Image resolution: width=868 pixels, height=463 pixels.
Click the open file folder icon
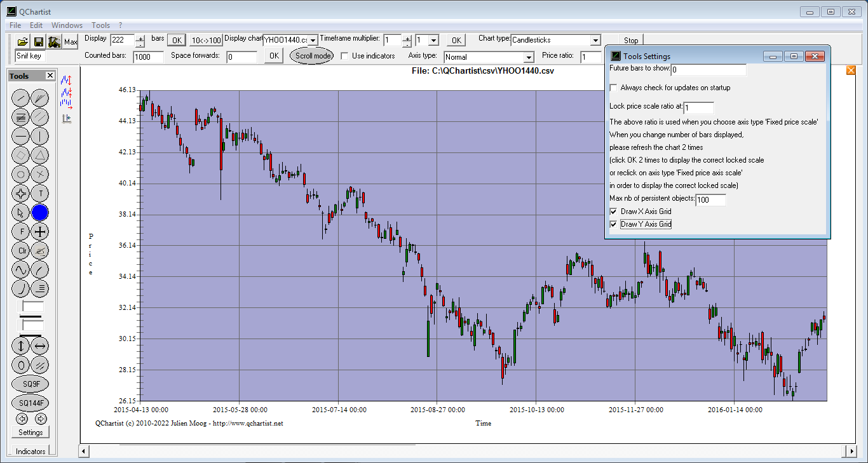(x=23, y=41)
